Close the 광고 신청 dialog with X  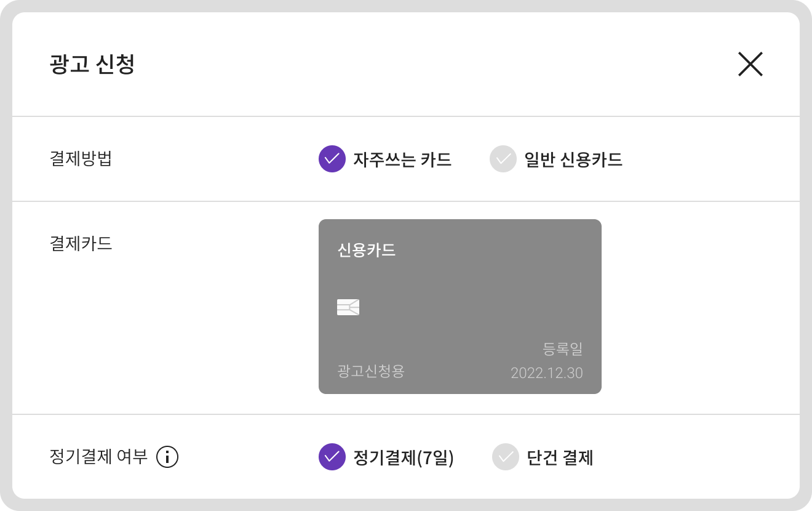[x=750, y=64]
